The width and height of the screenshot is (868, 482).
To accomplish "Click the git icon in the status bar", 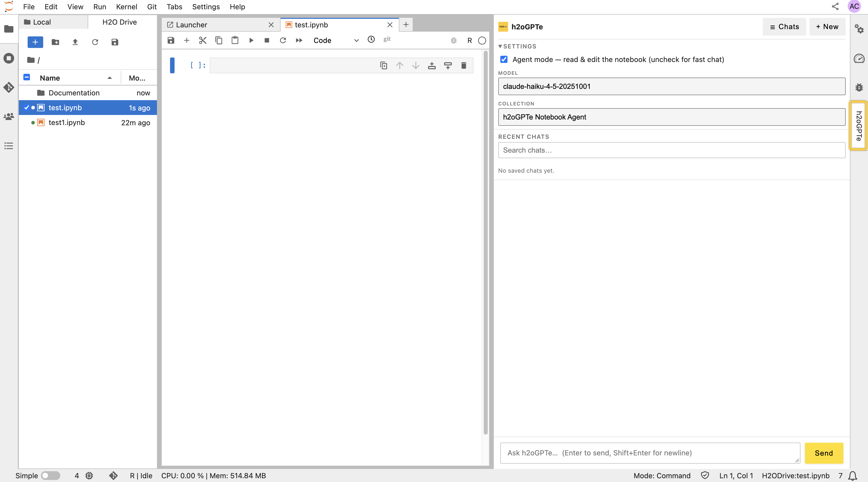I will pyautogui.click(x=113, y=476).
